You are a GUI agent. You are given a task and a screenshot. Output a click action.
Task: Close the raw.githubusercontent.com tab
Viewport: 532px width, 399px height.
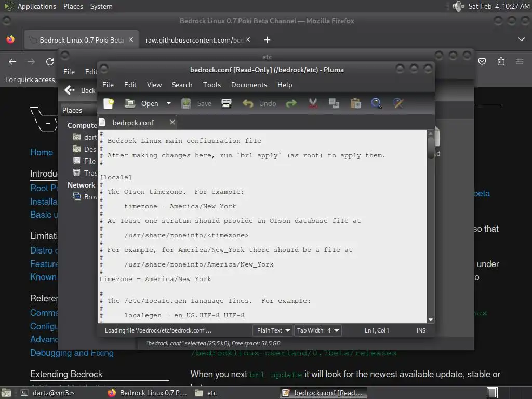(x=248, y=39)
